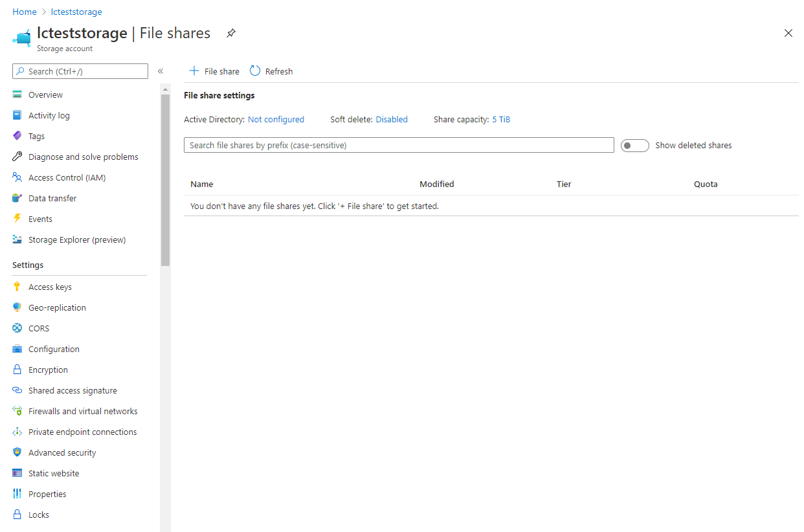Open Storage Explorer (preview) menu item
This screenshot has height=532, width=804.
76,239
